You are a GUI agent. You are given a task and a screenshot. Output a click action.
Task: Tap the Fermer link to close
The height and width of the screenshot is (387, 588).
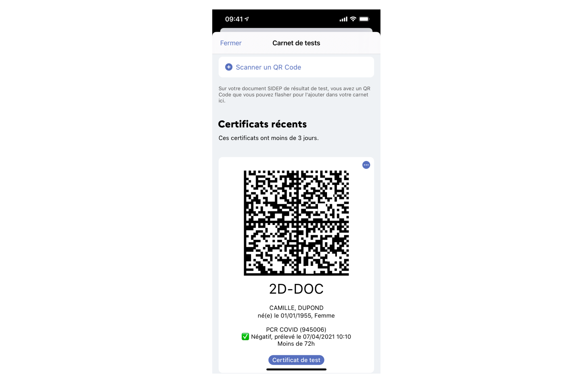231,43
